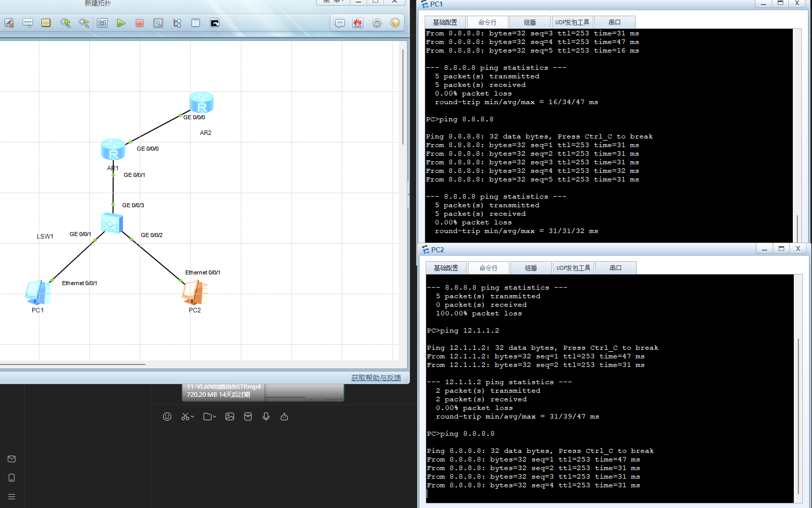The height and width of the screenshot is (508, 812).
Task: Reset canvas zoom with 1:1 icon
Action: [102, 23]
